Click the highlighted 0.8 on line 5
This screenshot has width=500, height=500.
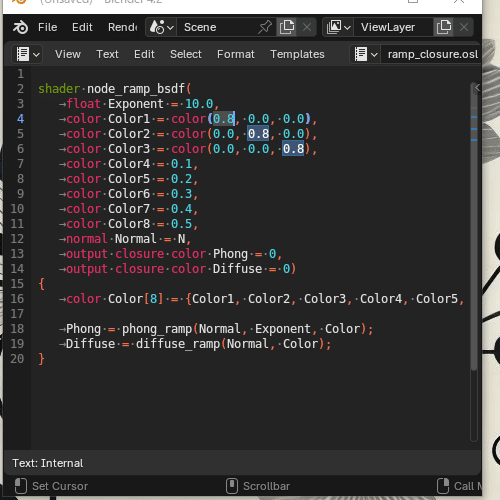258,134
